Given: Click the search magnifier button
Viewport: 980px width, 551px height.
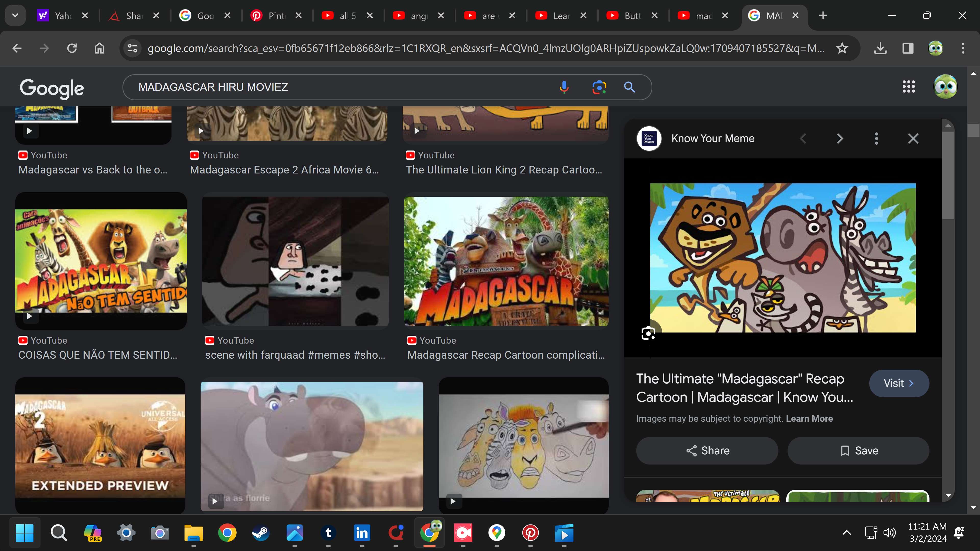Looking at the screenshot, I should click(630, 87).
